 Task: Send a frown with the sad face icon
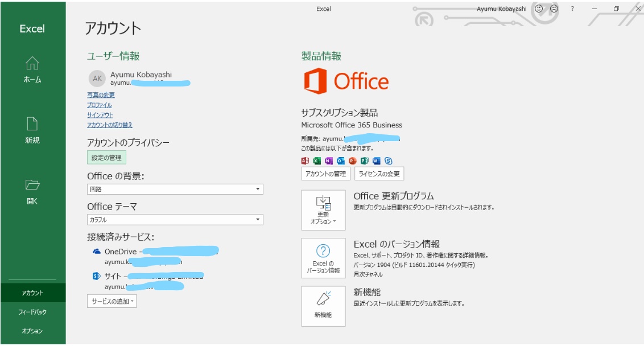pos(554,8)
